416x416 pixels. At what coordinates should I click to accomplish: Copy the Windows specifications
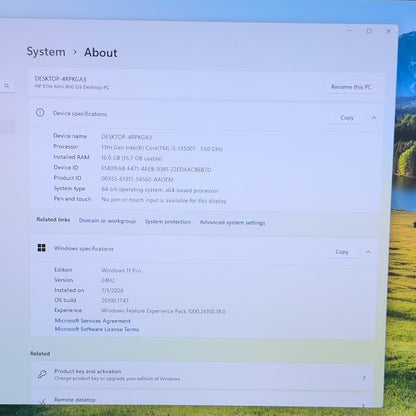click(x=342, y=252)
